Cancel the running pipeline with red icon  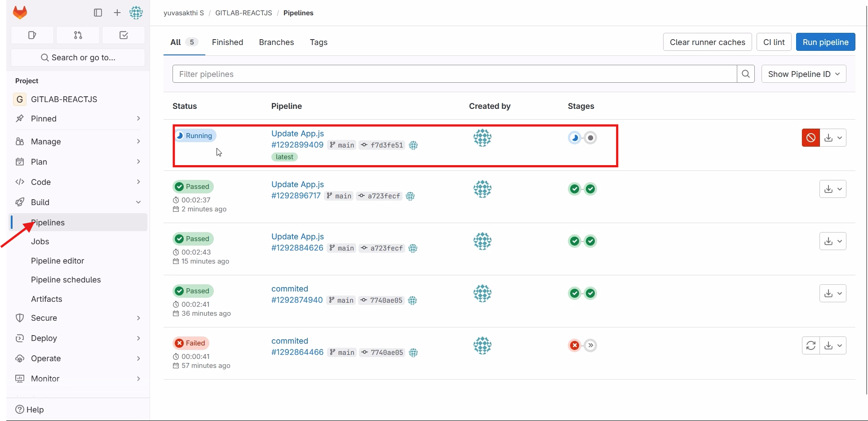811,138
